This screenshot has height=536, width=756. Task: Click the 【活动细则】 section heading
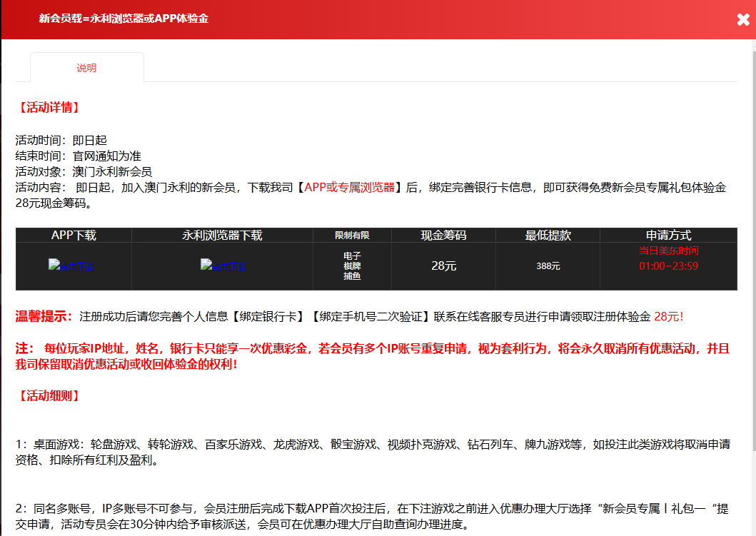(x=48, y=395)
